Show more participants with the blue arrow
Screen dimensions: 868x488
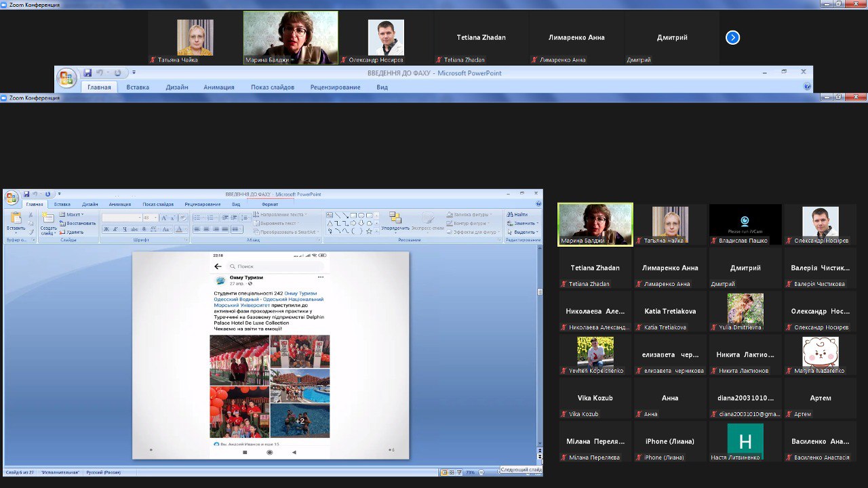click(x=732, y=38)
